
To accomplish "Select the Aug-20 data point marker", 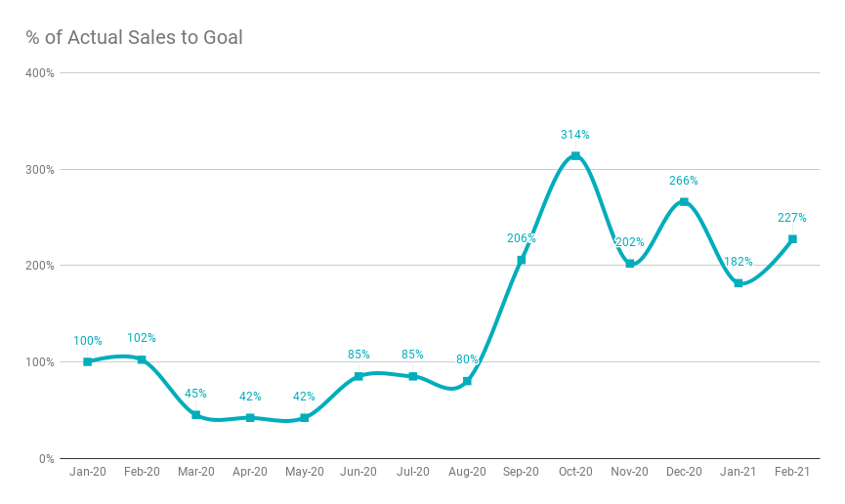I will (x=467, y=381).
